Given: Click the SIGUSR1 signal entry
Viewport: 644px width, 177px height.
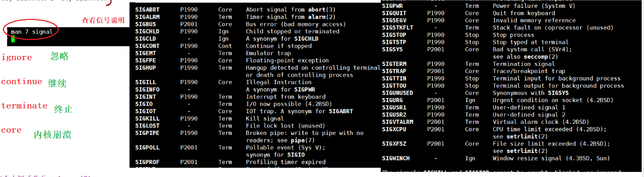Looking at the screenshot, I should click(x=393, y=107).
